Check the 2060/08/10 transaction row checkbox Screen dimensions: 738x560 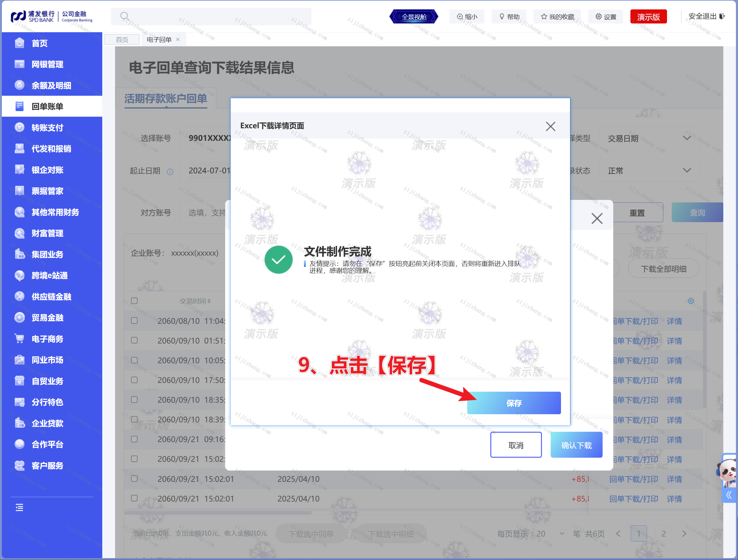(134, 320)
